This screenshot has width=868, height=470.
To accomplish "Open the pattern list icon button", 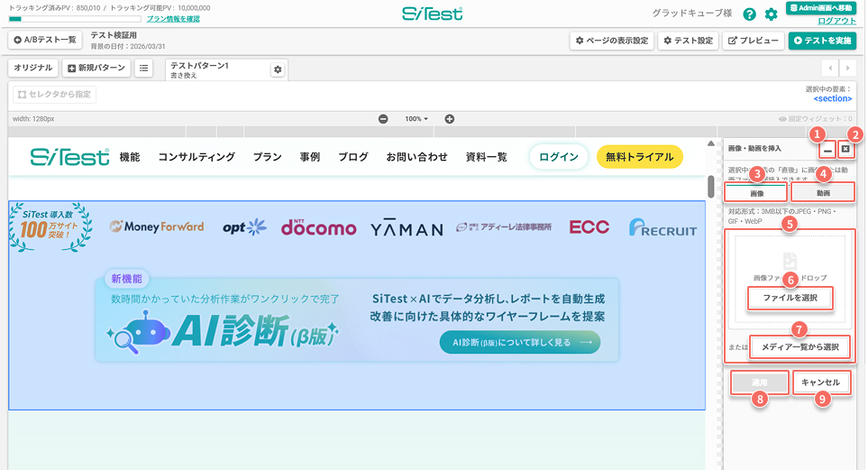I will point(144,69).
